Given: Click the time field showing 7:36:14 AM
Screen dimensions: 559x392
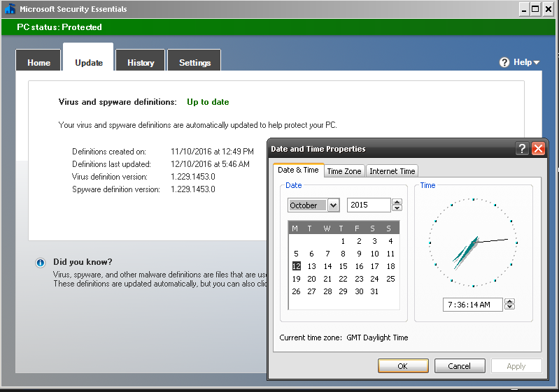Looking at the screenshot, I should (x=473, y=305).
